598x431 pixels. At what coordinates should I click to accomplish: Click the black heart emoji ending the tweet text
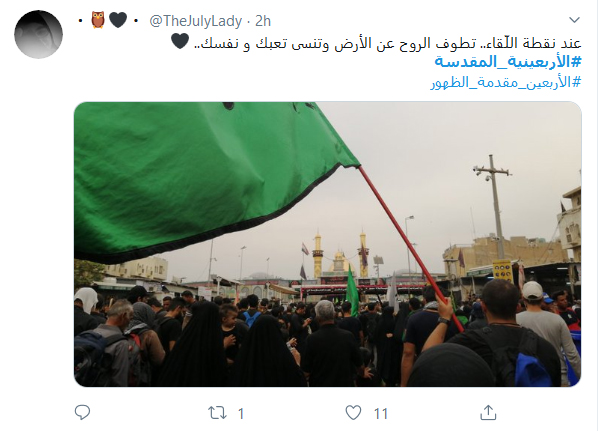click(180, 41)
